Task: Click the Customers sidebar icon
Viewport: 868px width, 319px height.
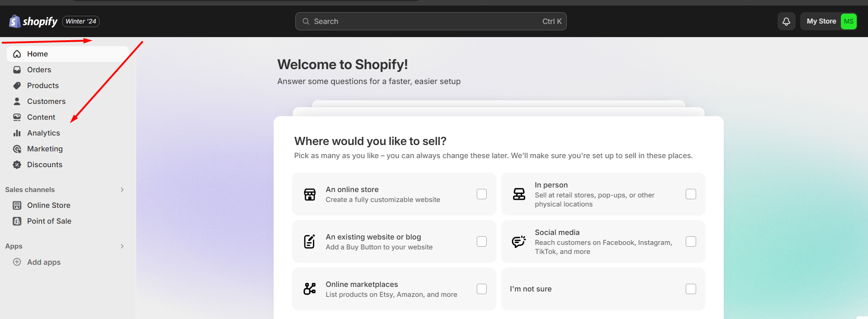Action: tap(17, 101)
